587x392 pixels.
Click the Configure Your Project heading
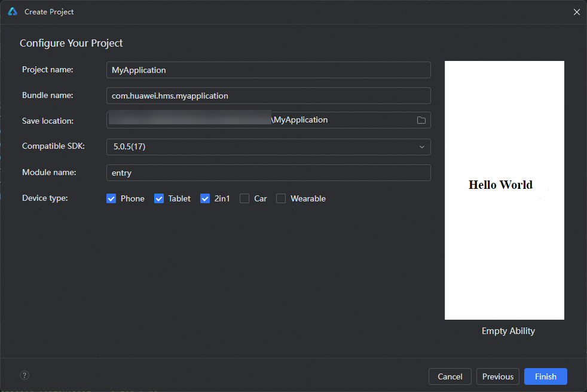71,43
